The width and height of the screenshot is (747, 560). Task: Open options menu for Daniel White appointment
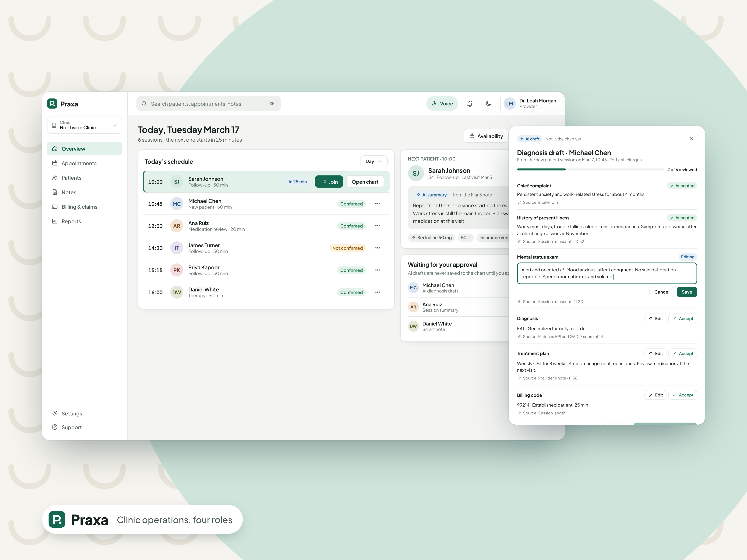point(377,292)
